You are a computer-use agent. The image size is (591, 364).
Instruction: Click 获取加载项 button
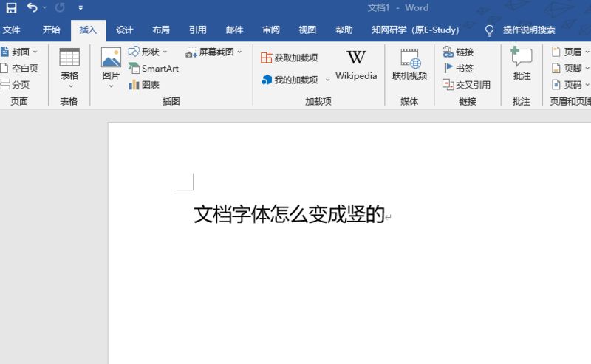[289, 58]
